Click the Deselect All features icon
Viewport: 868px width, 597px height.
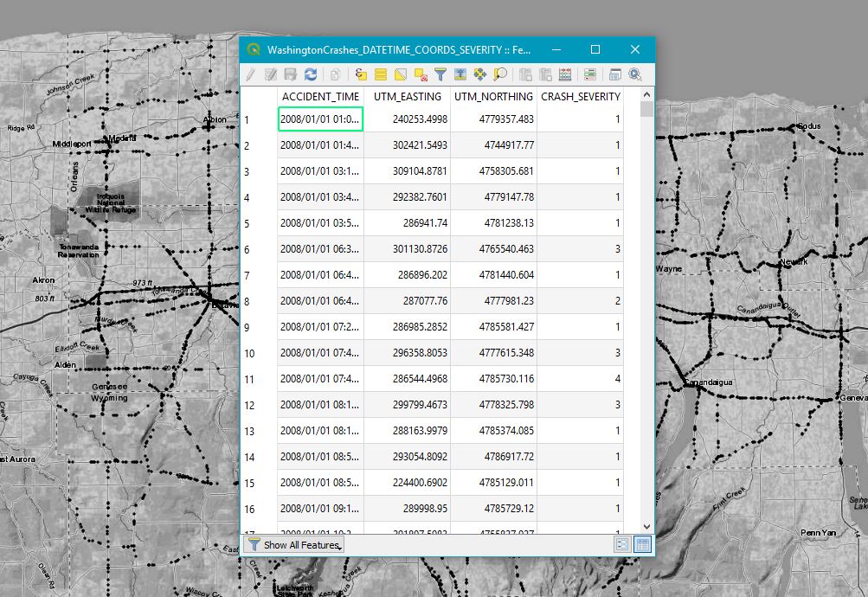[421, 75]
